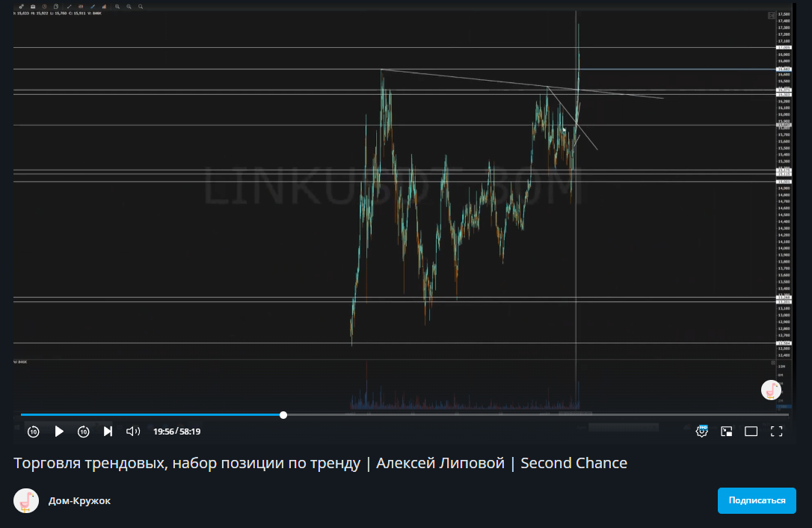Play the paused video
The height and width of the screenshot is (528, 812).
point(59,432)
